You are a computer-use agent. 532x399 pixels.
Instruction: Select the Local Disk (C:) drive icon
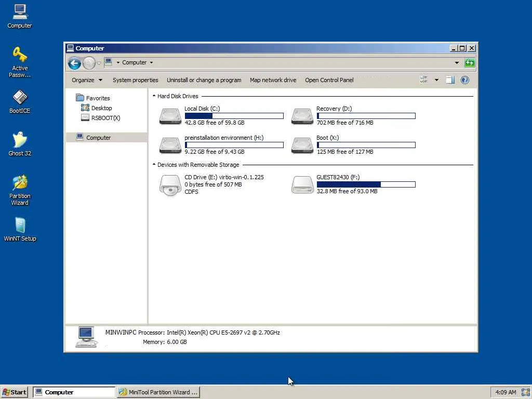(x=170, y=116)
